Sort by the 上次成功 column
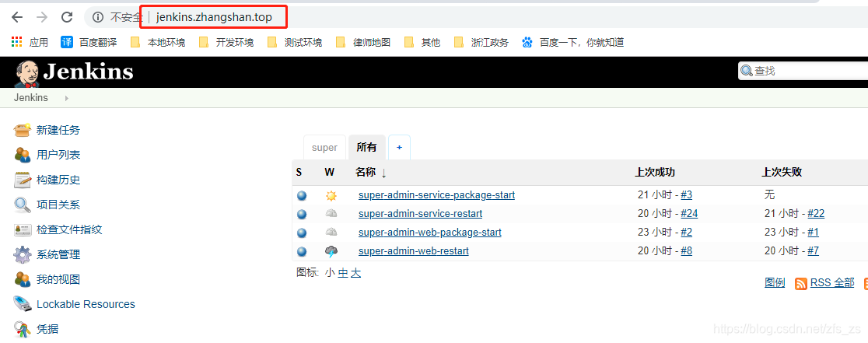868x343 pixels. pos(655,172)
